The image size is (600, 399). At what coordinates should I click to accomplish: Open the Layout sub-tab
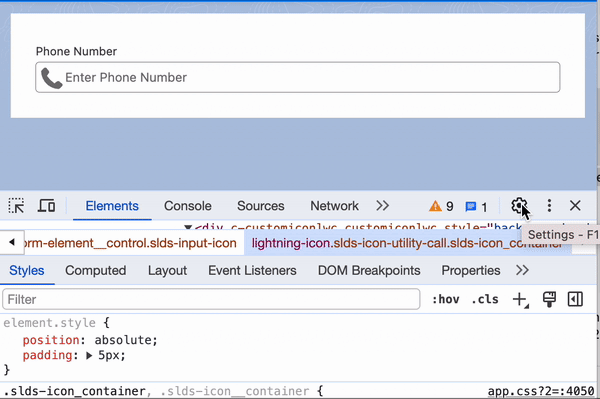click(x=168, y=270)
